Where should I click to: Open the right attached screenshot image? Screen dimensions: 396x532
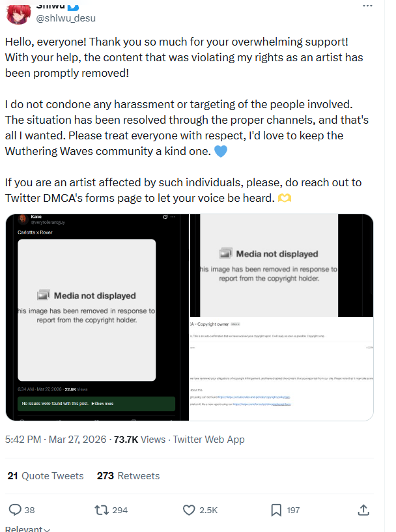(x=281, y=317)
